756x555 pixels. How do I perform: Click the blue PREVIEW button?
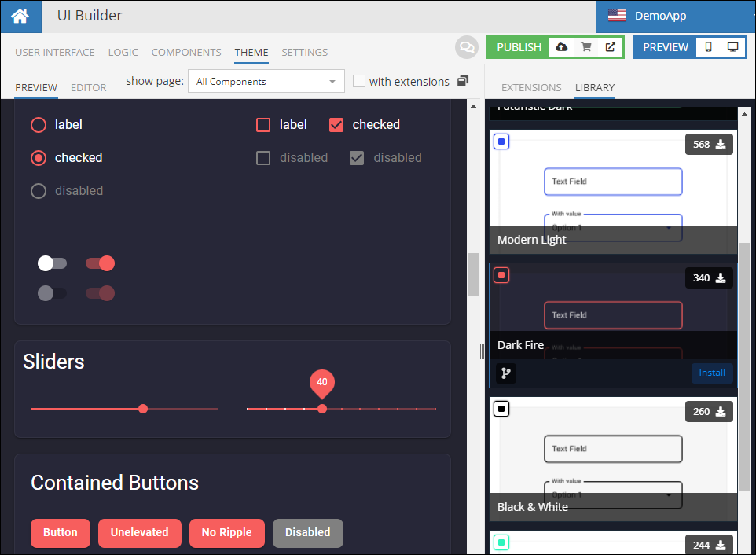(666, 47)
